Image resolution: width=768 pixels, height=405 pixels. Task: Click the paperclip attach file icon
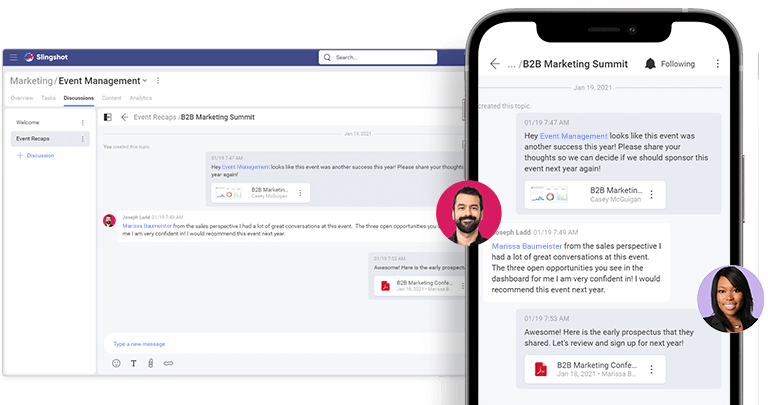pyautogui.click(x=151, y=363)
